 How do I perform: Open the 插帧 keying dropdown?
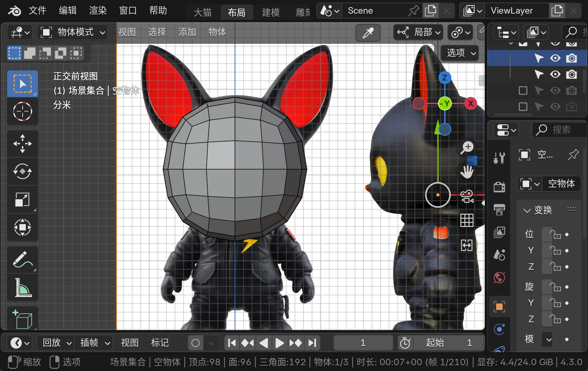pos(94,343)
